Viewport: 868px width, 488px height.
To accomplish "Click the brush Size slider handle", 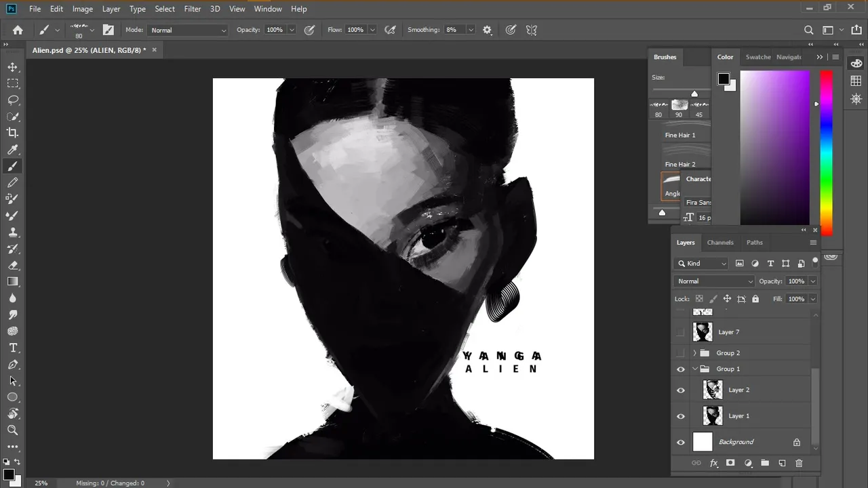I will (694, 94).
